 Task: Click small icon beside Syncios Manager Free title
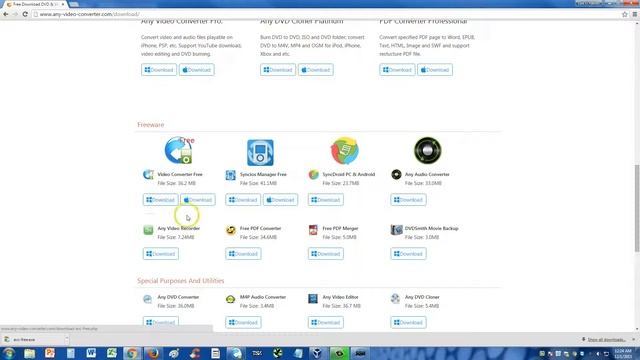click(x=231, y=175)
